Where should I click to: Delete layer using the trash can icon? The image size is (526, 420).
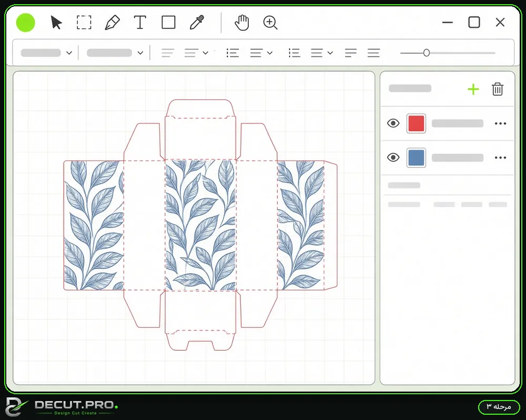pos(498,89)
